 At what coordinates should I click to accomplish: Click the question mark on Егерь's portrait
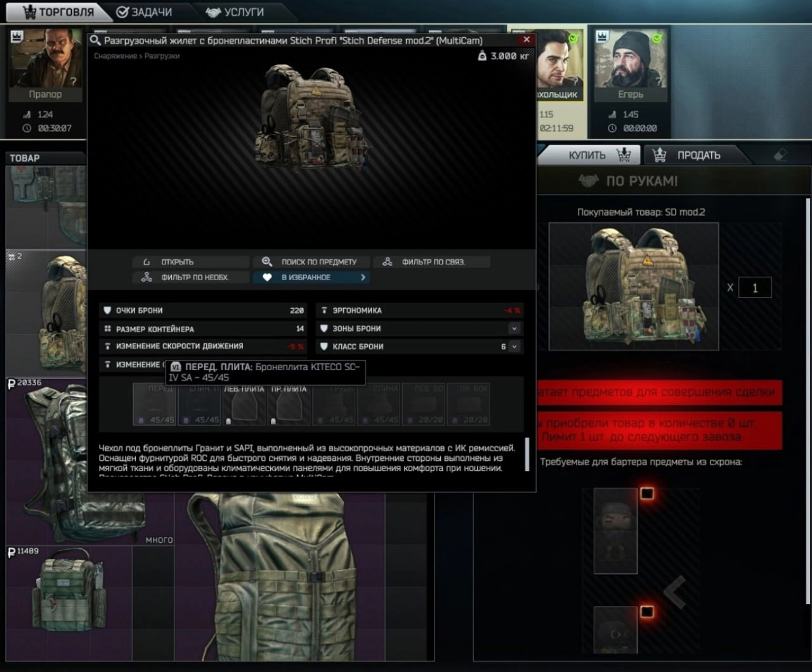658,81
